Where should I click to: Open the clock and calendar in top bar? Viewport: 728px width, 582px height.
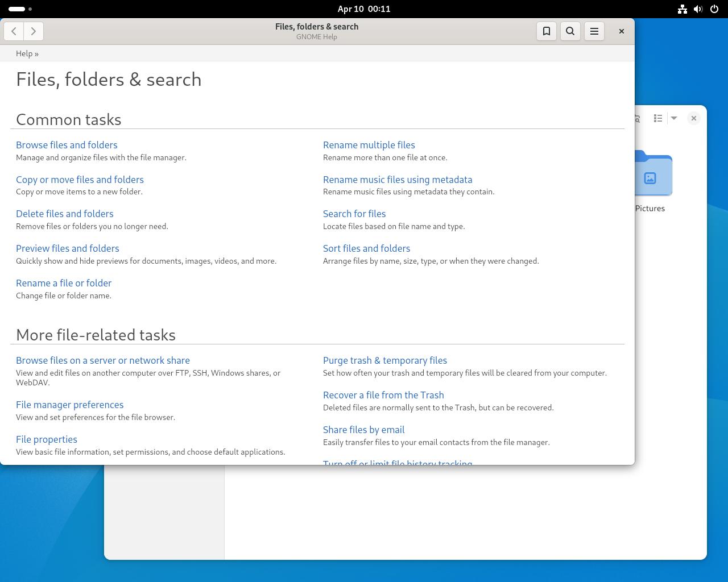coord(364,9)
